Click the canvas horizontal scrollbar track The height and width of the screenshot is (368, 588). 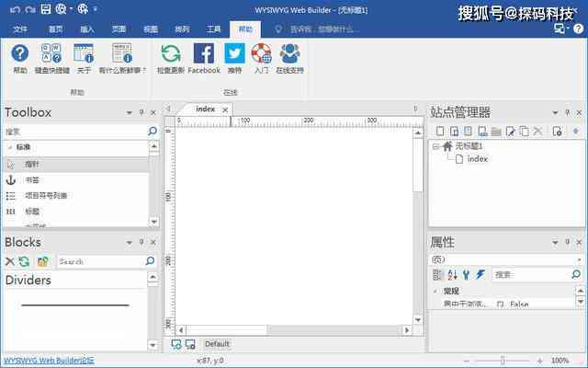tap(294, 330)
